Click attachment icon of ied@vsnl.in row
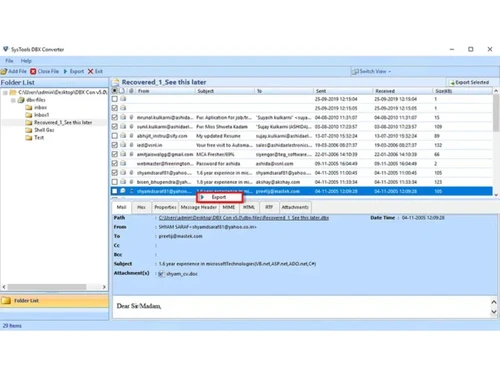Viewport: 500px width, 375px height. coord(132,145)
